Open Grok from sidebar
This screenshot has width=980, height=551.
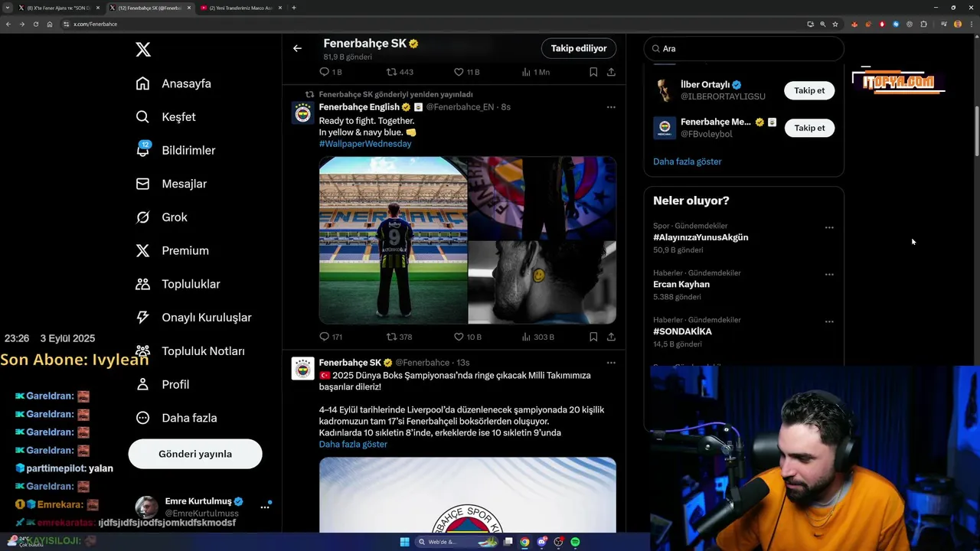(x=161, y=217)
